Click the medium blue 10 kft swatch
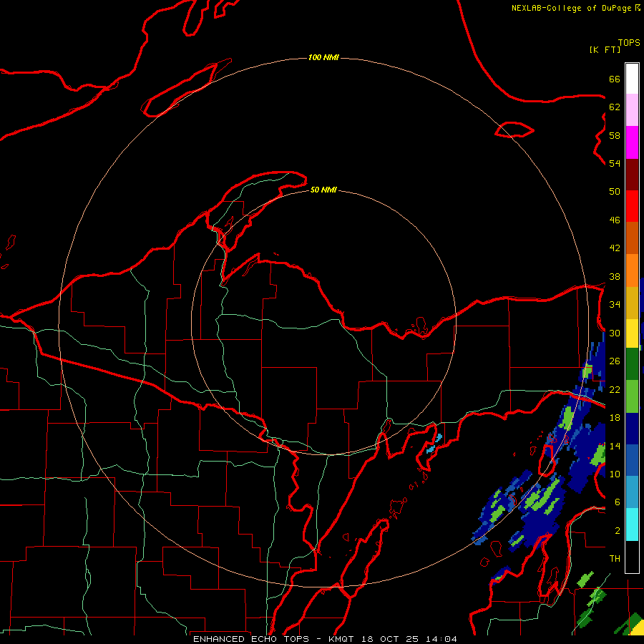Screen dimensions: 644x644 (632, 460)
